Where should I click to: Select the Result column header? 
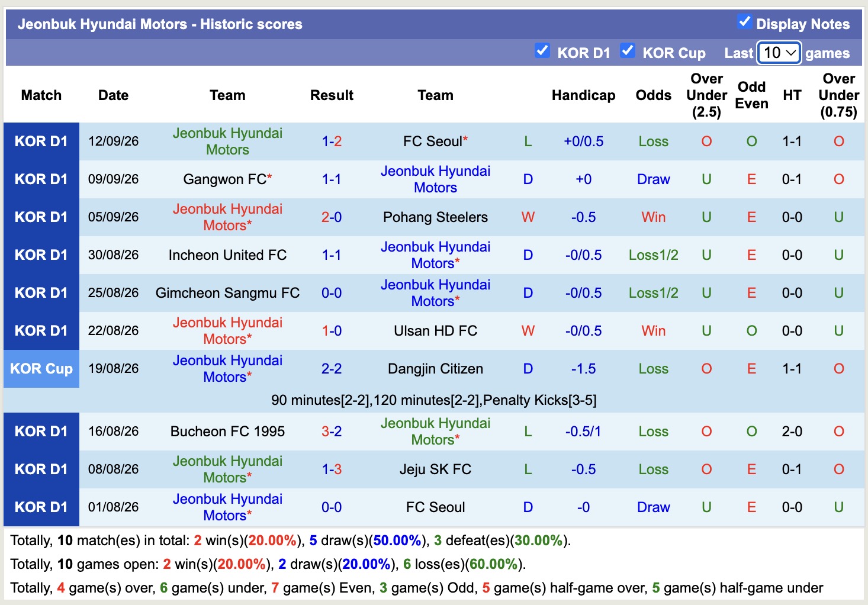tap(332, 95)
